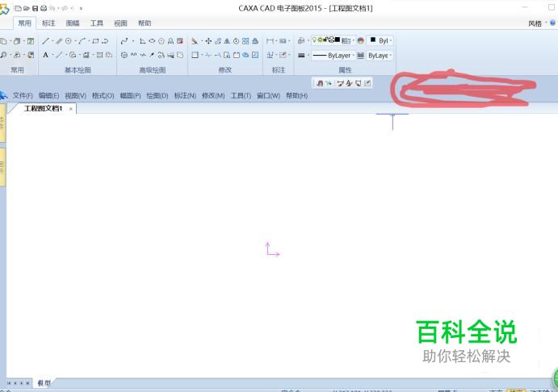
Task: Open the 风格 style dropdown
Action: [537, 23]
